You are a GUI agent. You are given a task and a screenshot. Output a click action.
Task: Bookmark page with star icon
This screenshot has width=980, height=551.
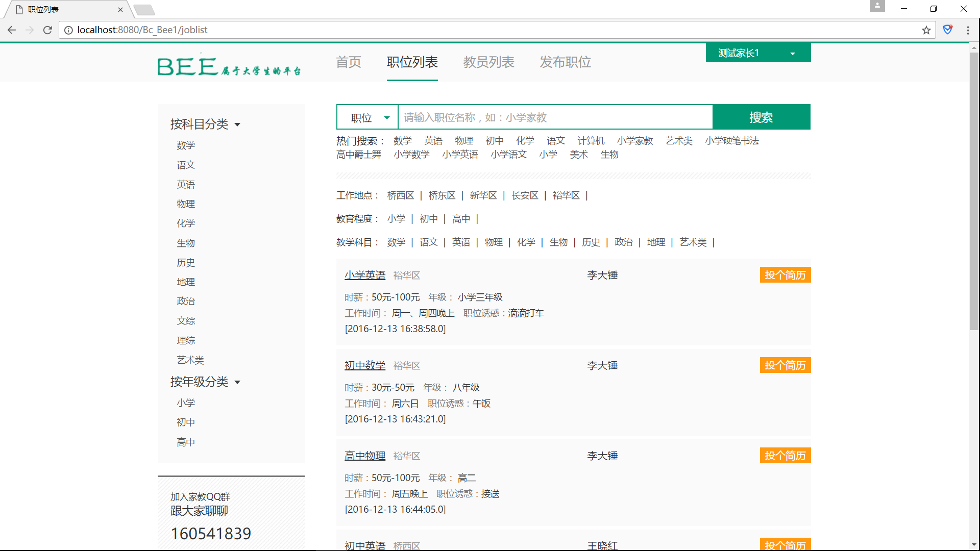pyautogui.click(x=926, y=30)
